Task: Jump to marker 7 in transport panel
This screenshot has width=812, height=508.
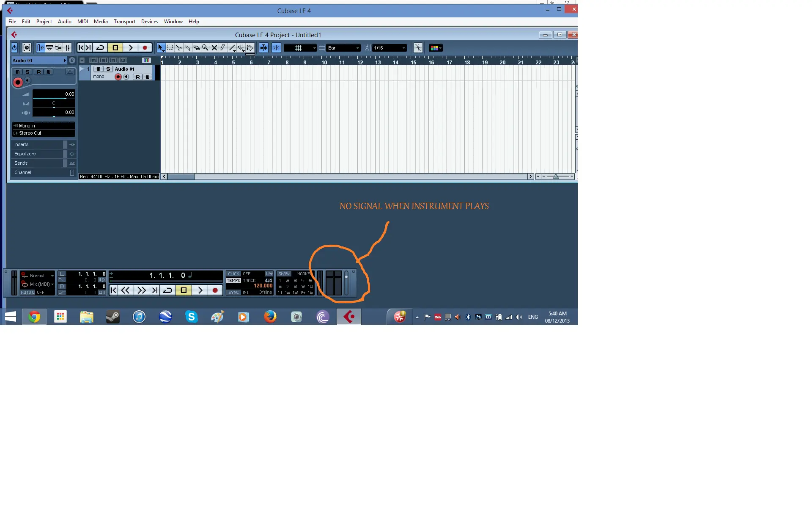Action: [x=288, y=287]
